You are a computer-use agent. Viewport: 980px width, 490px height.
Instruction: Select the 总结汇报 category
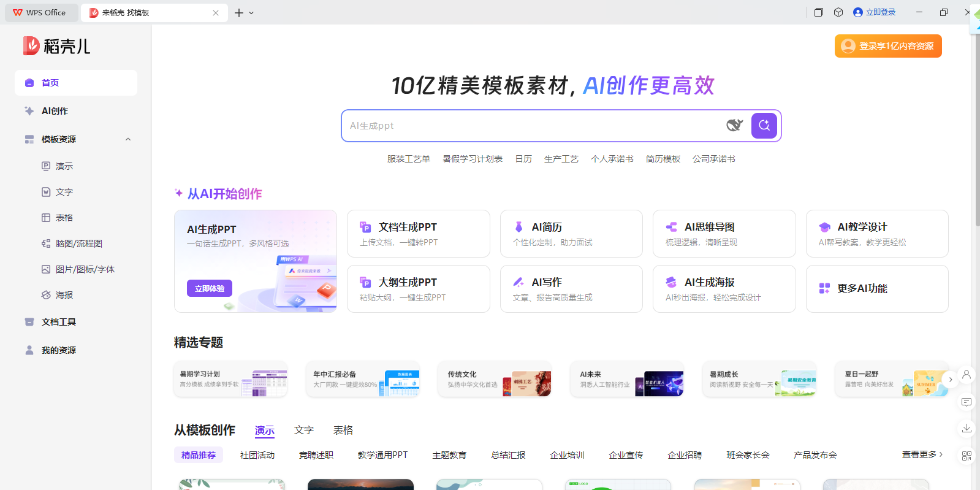(508, 455)
